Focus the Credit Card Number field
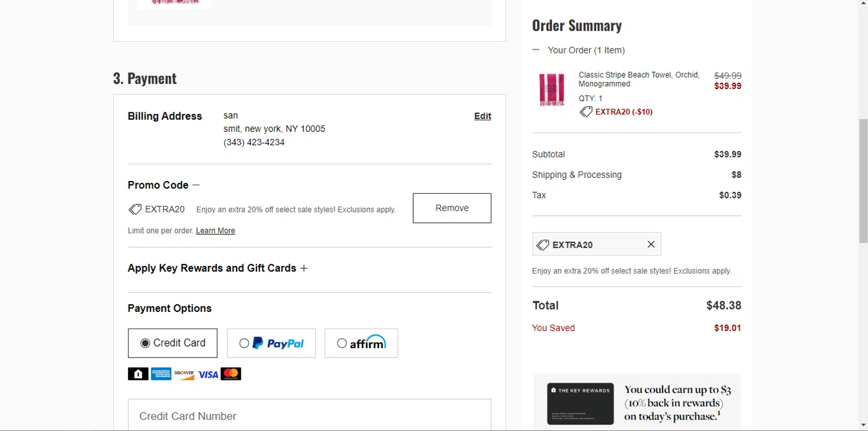Screen dimensions: 868x431 coord(310,415)
